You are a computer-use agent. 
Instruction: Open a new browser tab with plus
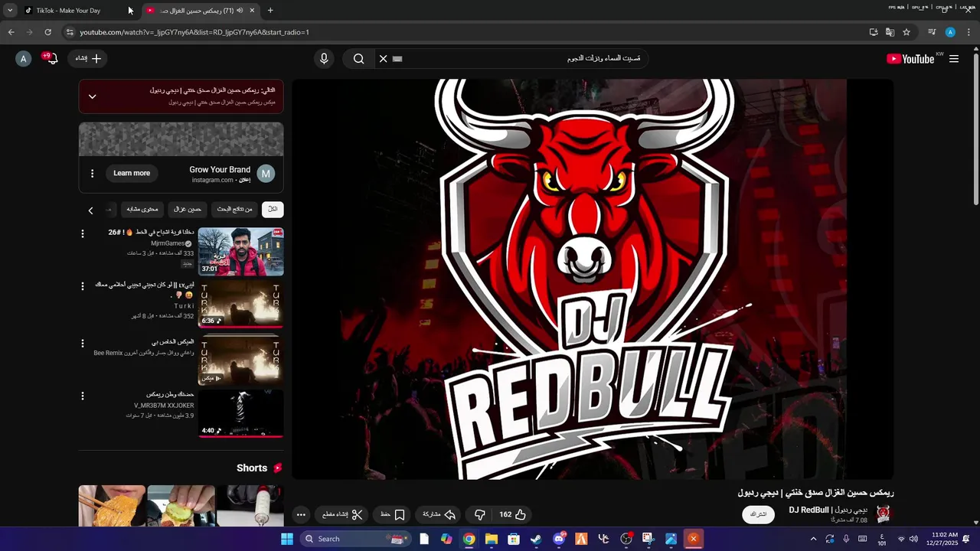click(270, 11)
